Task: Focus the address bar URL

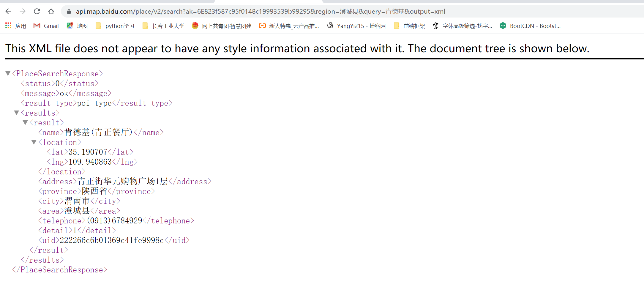Action: coord(260,12)
